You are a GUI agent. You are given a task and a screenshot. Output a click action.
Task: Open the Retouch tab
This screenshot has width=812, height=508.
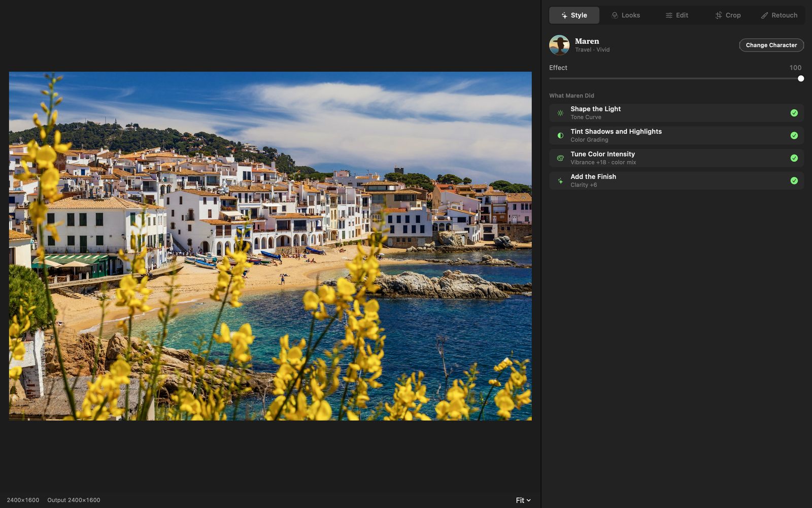779,15
